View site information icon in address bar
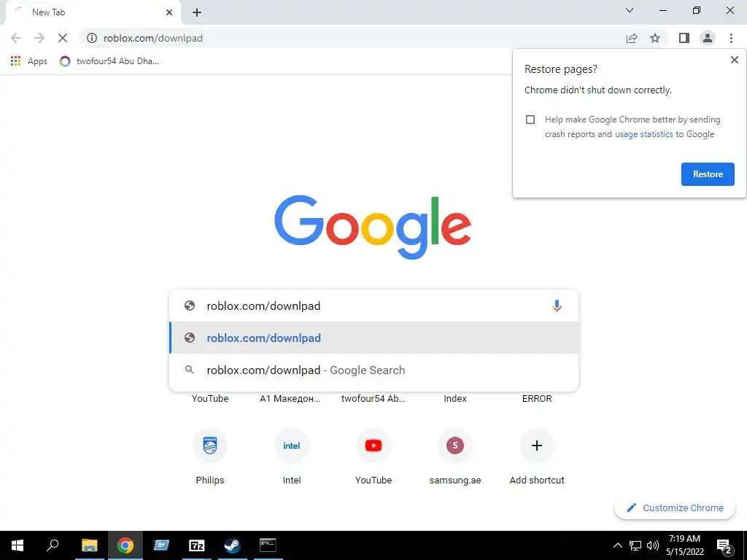The width and height of the screenshot is (747, 560). click(92, 38)
